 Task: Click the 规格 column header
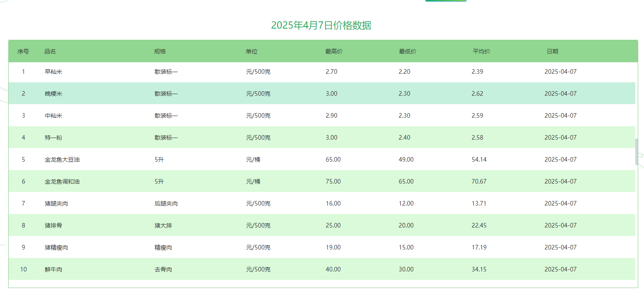160,51
